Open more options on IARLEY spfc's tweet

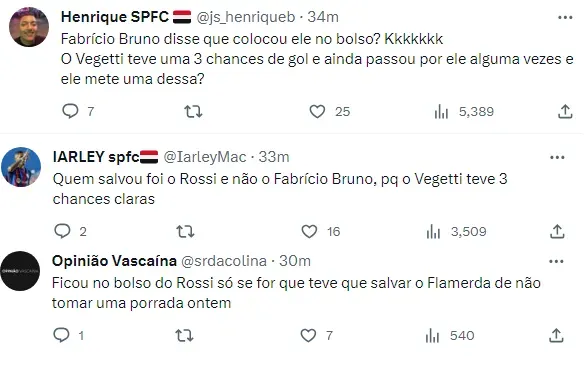tap(557, 157)
